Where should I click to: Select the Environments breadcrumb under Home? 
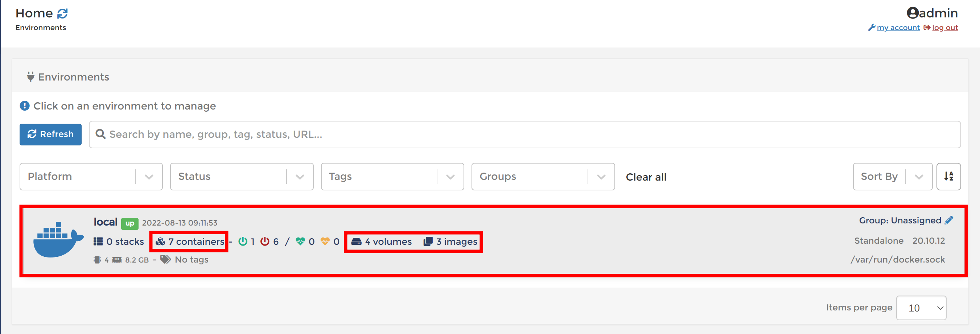[x=40, y=27]
